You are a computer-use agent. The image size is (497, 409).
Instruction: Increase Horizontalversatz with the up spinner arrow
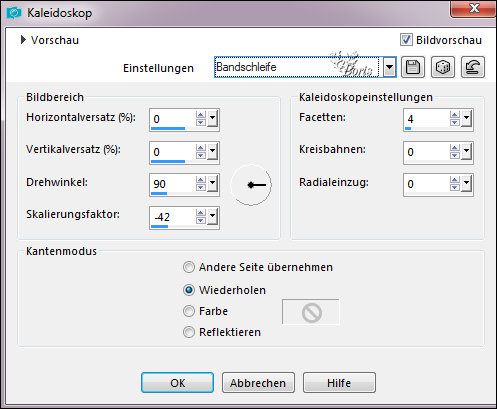(x=200, y=115)
